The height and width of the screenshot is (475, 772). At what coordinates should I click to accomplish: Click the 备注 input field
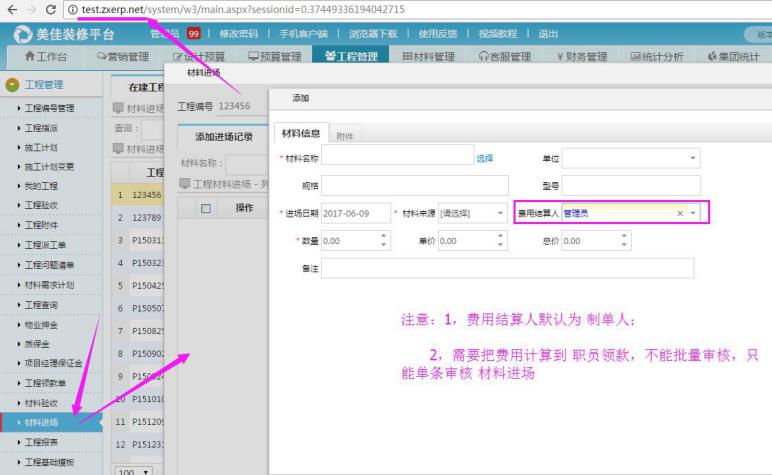tap(507, 268)
